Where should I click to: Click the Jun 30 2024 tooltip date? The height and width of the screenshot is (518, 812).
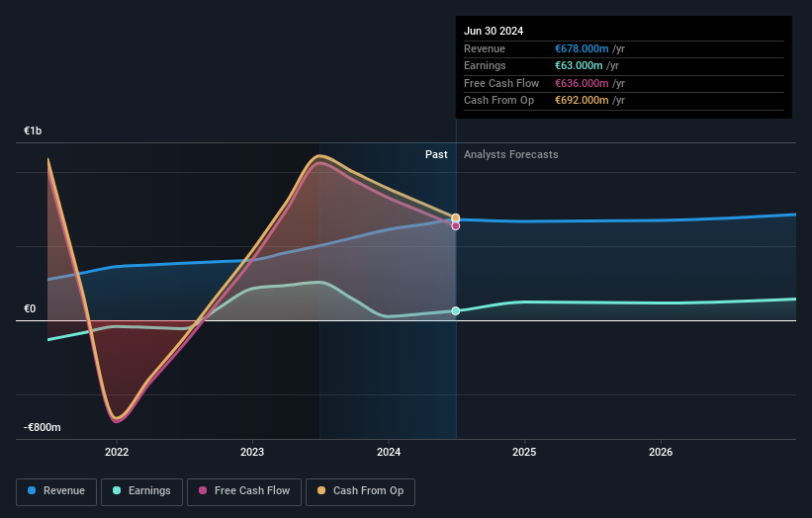pos(494,31)
